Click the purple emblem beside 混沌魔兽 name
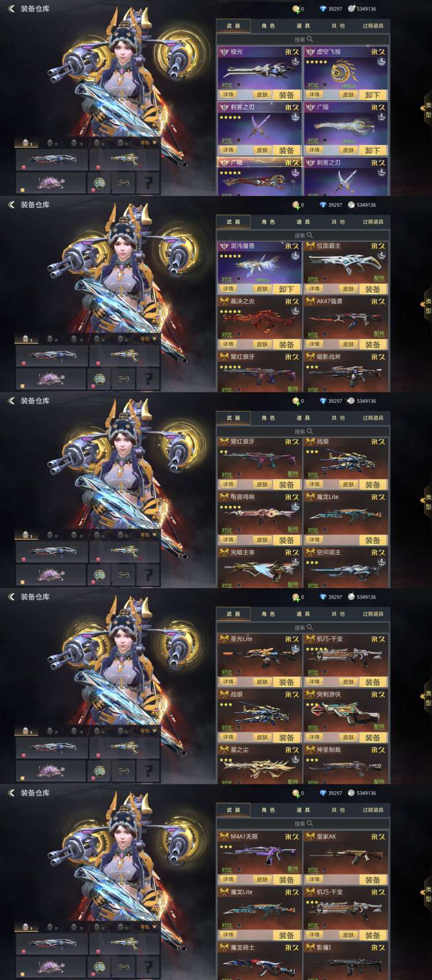The width and height of the screenshot is (432, 980). coord(223,246)
